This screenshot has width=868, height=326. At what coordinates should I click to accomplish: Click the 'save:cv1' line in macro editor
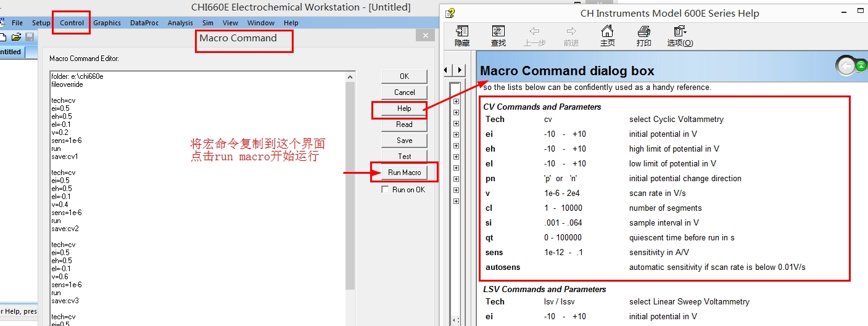tap(65, 157)
